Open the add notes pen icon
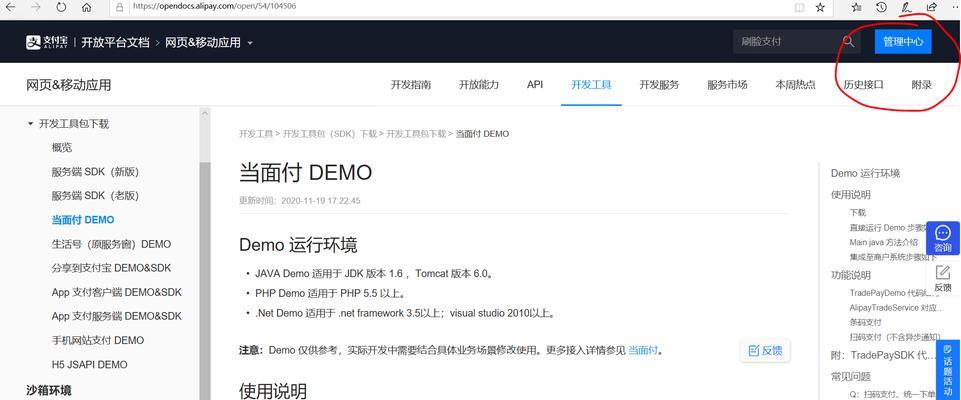 (x=905, y=7)
